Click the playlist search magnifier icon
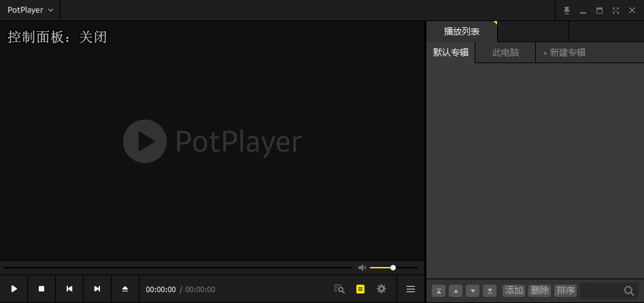Image resolution: width=644 pixels, height=303 pixels. 629,291
